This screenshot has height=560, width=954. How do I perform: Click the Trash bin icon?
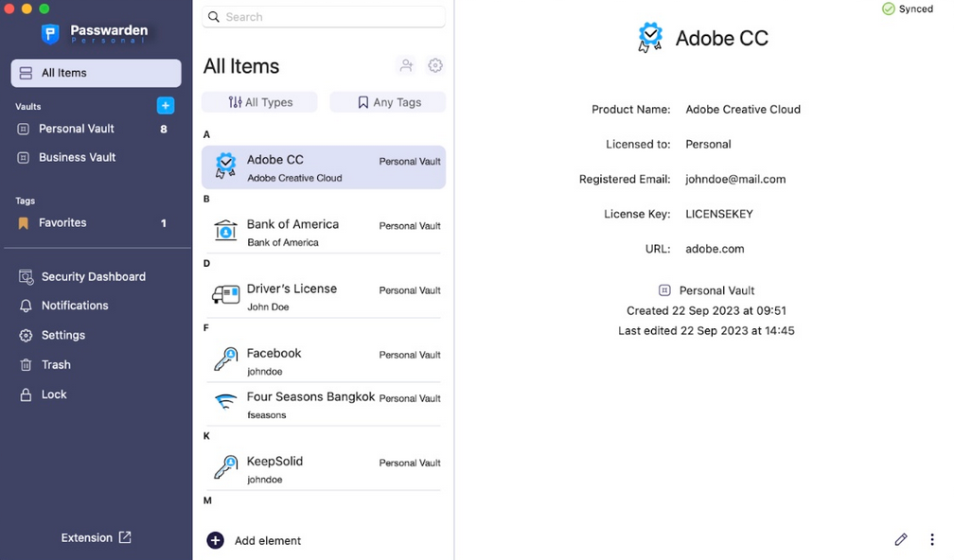click(26, 365)
